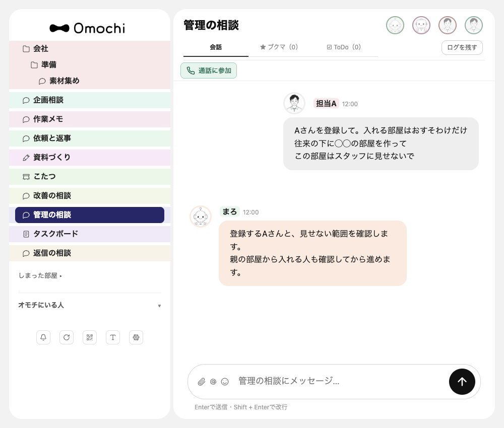Open the 準備 subfolder
Viewport: 504px width, 428px height.
click(x=90, y=65)
